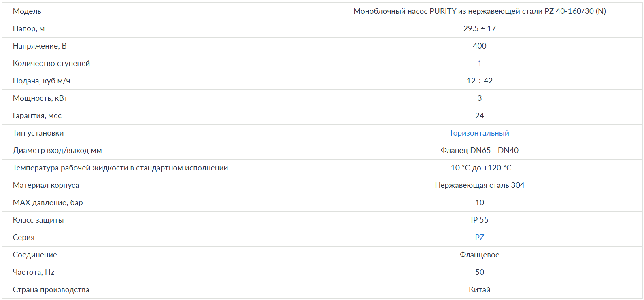Select the warranty value '24'

click(x=479, y=115)
